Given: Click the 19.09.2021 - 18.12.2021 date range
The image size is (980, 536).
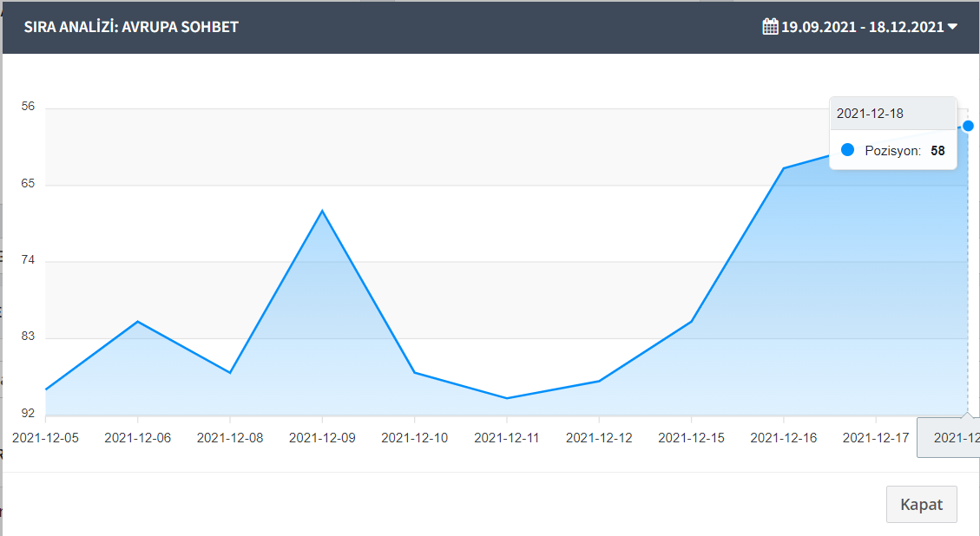Looking at the screenshot, I should click(863, 27).
